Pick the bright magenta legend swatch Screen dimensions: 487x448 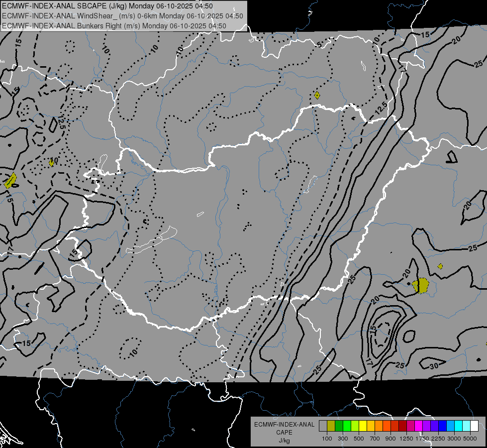[x=419, y=426]
